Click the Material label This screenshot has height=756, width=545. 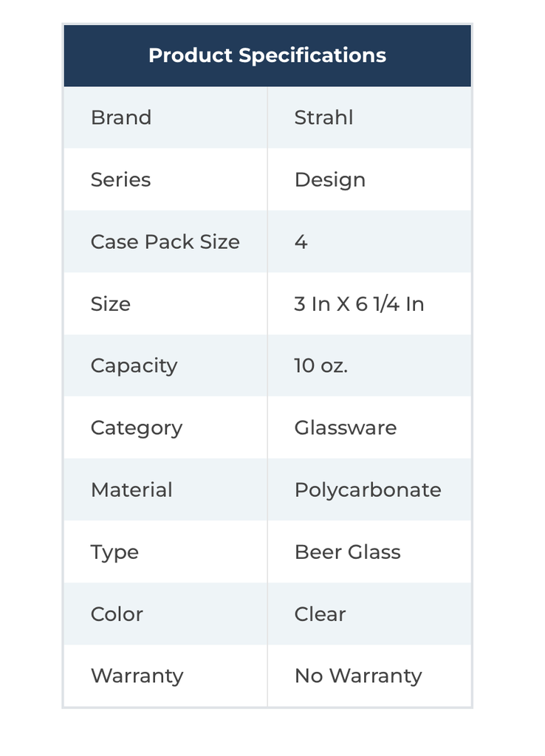[x=131, y=489]
